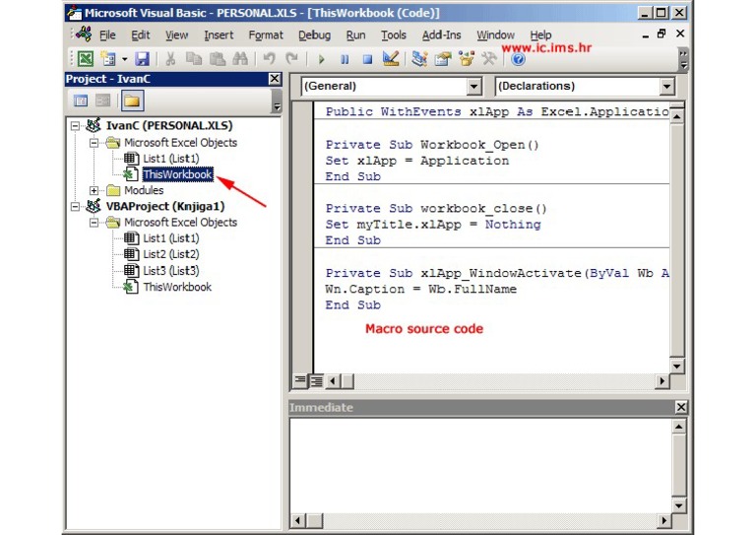The width and height of the screenshot is (756, 535).
Task: Select List2 (List2) sheet in Knjiga1
Action: (x=170, y=254)
